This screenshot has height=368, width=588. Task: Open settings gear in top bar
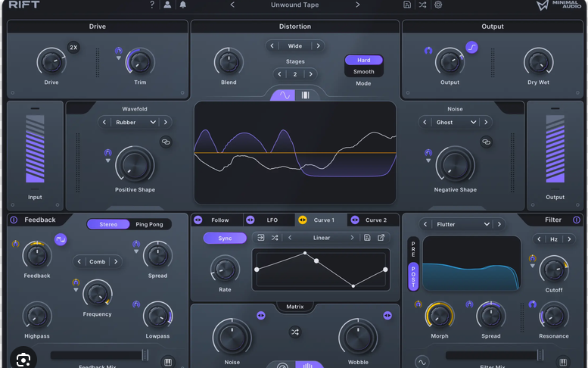click(438, 5)
